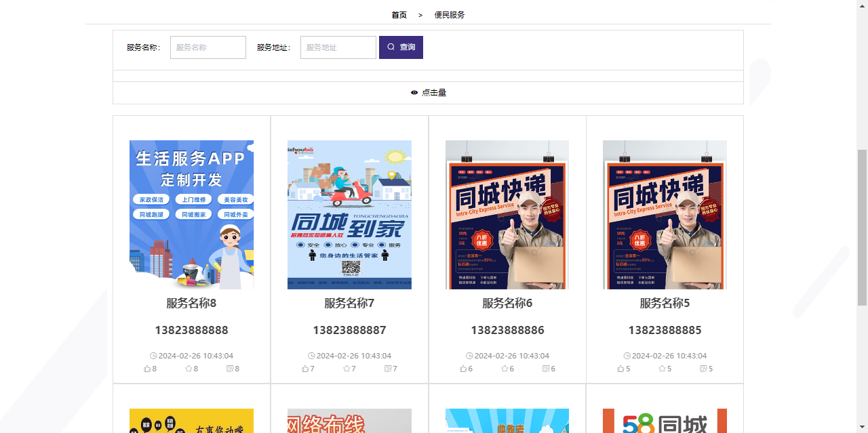
Task: Focus the 服务名称 input field
Action: pyautogui.click(x=208, y=47)
